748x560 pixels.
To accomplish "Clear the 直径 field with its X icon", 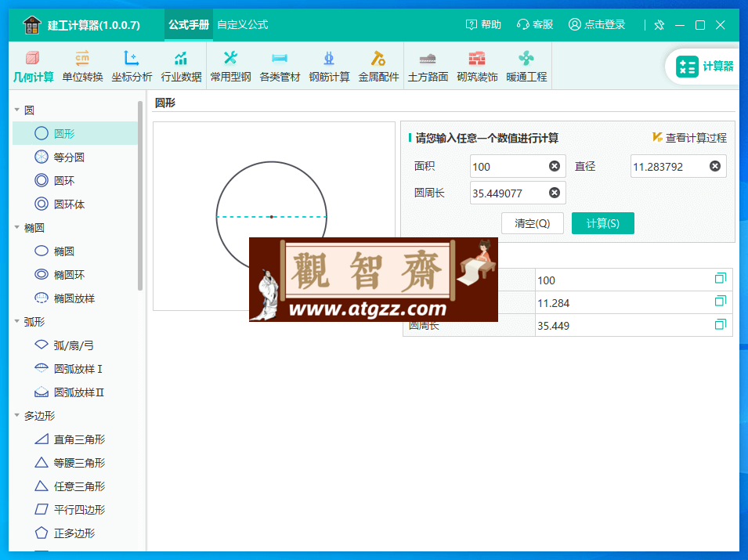I will point(714,166).
